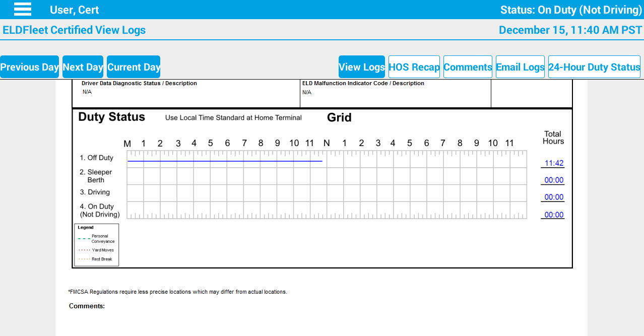Click the blue Off Duty line on grid
Image resolution: width=644 pixels, height=336 pixels.
[225, 161]
